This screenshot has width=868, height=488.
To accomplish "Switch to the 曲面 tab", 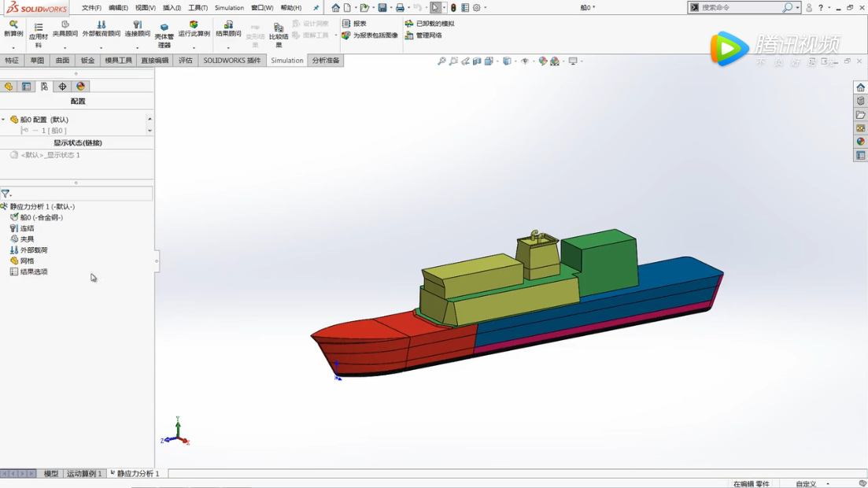I will [x=62, y=61].
